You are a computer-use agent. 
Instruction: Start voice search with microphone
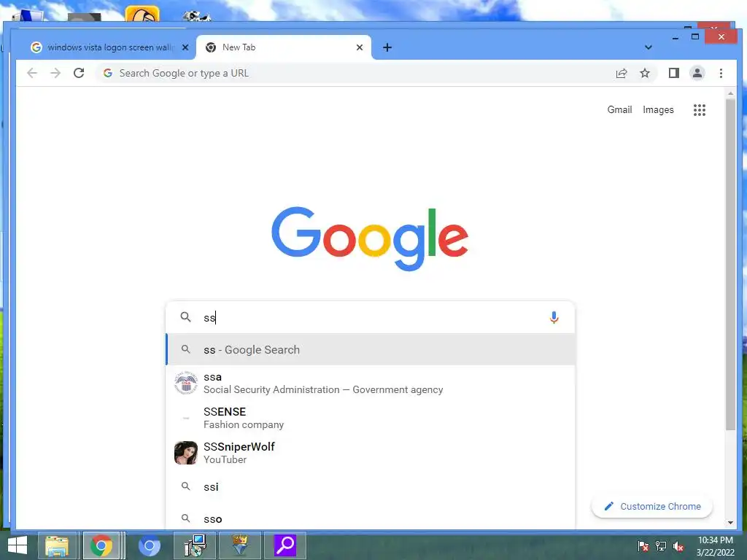(554, 317)
